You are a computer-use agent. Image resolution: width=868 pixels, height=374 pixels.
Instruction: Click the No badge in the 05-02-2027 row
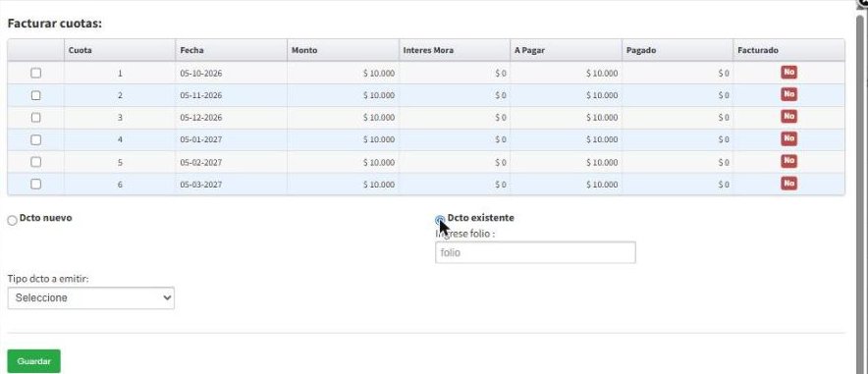coord(788,160)
